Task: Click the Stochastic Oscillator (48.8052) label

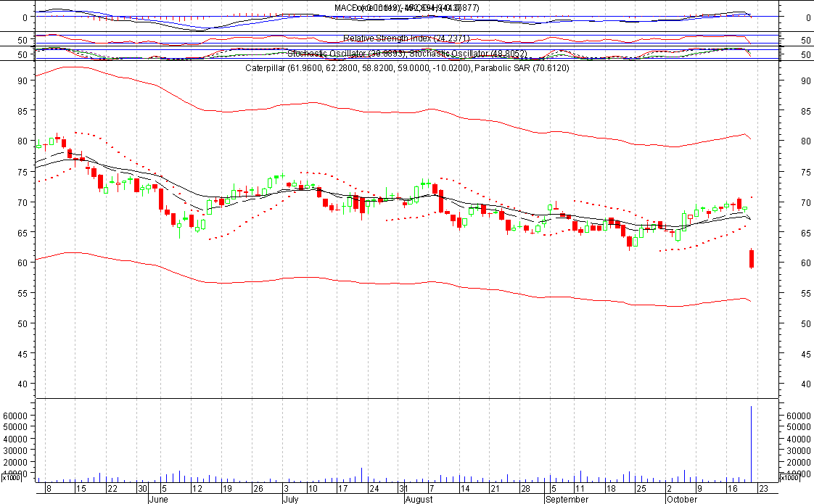Action: 468,54
